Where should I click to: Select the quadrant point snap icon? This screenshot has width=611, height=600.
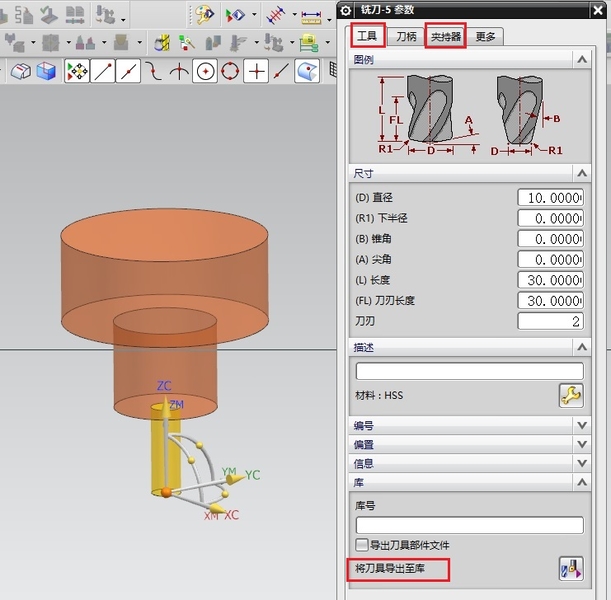pyautogui.click(x=231, y=72)
